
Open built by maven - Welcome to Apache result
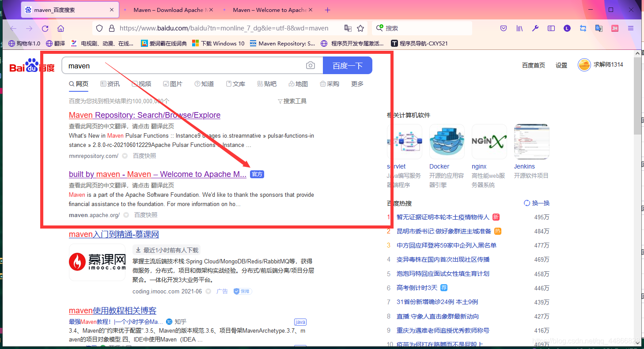point(158,174)
